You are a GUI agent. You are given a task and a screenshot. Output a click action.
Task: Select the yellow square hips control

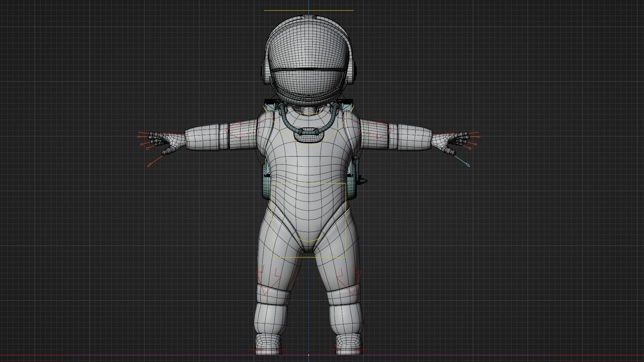point(309,220)
